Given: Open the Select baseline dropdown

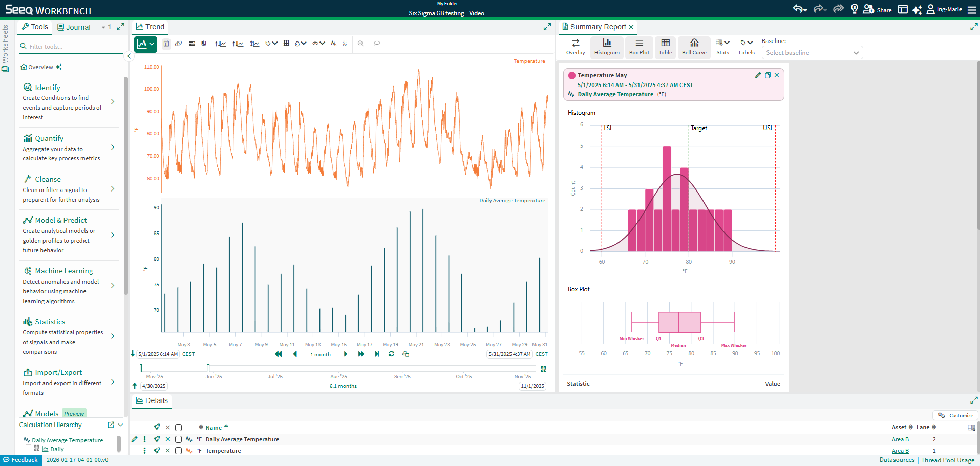Looking at the screenshot, I should pyautogui.click(x=812, y=53).
